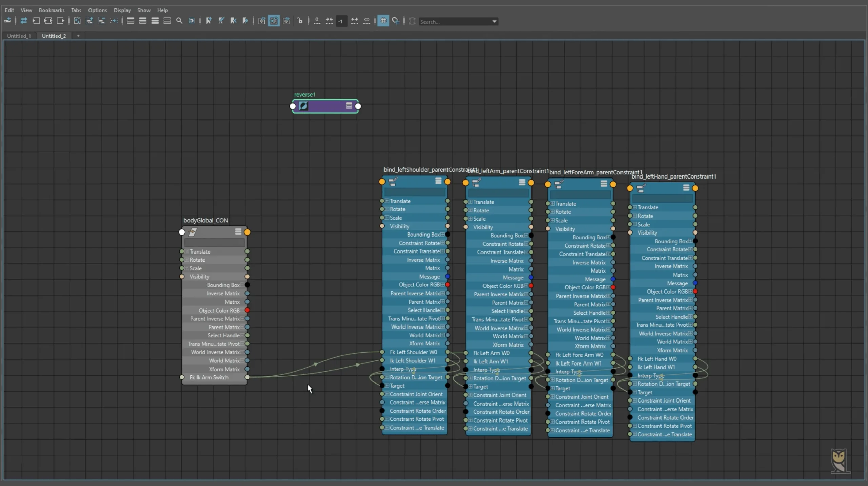Select the Add Selected Nodes to Graph icon
The image size is (868, 486).
click(x=90, y=21)
